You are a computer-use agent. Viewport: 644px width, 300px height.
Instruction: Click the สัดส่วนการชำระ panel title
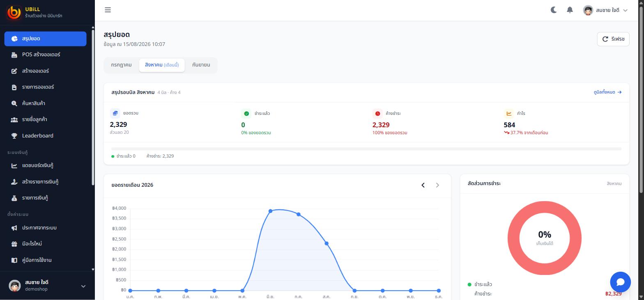(484, 183)
